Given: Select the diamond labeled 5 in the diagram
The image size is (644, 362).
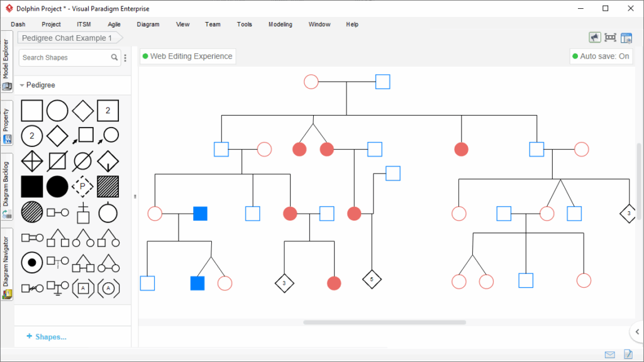Looking at the screenshot, I should pyautogui.click(x=372, y=280).
